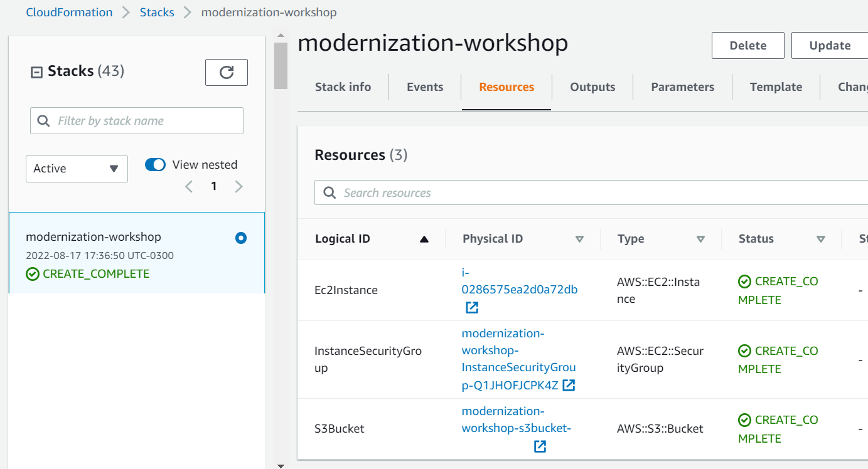Click the AWS::EC2::Instance type cell
This screenshot has height=469, width=868.
[x=658, y=290]
